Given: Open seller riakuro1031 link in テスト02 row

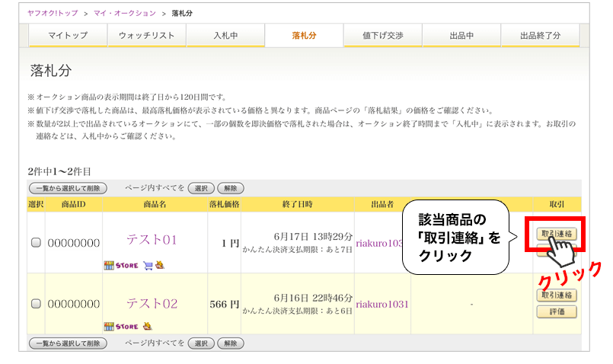Looking at the screenshot, I should (382, 304).
